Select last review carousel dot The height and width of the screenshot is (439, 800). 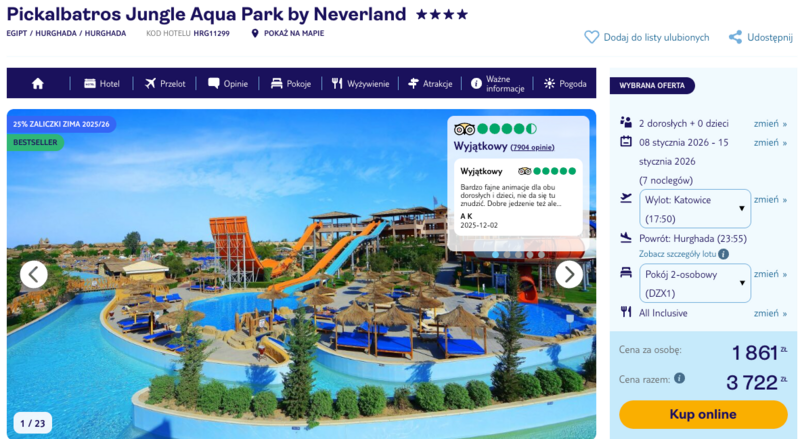coord(541,254)
